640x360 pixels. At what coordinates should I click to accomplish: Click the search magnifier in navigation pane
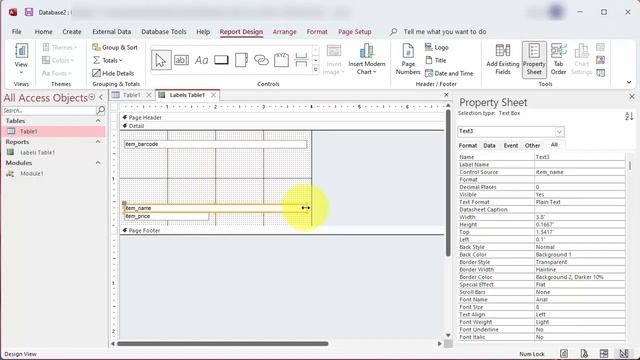[x=100, y=110]
